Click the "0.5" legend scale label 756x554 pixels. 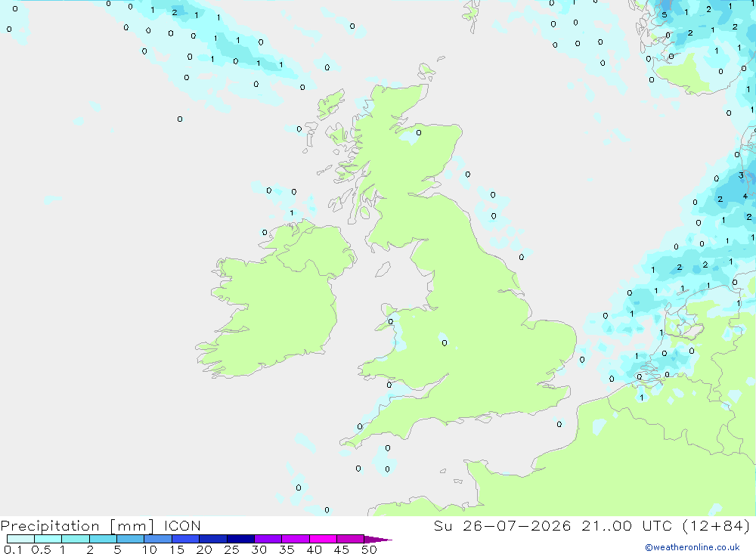point(41,549)
